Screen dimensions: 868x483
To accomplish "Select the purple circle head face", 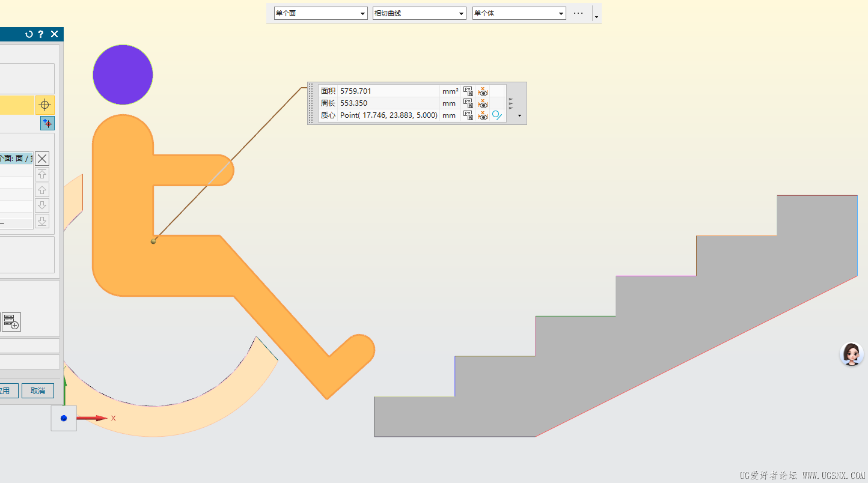I will point(123,74).
